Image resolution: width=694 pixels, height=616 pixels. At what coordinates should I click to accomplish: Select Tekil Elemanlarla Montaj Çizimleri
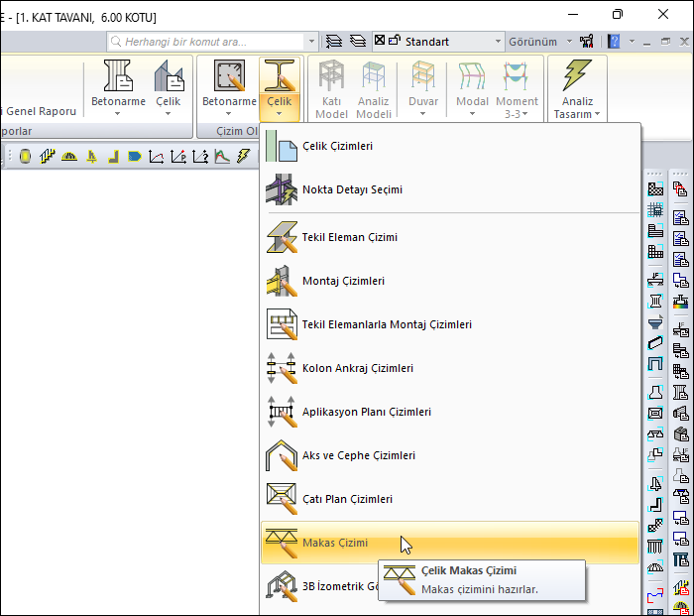tap(450, 324)
